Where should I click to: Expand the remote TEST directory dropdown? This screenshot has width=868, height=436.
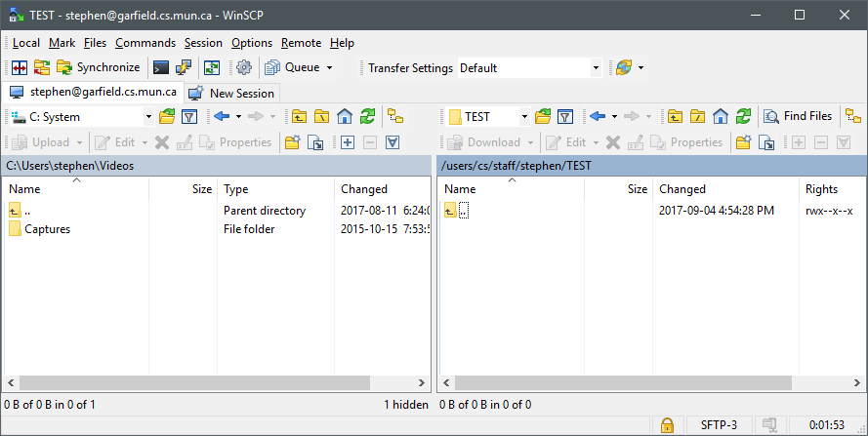(x=524, y=116)
